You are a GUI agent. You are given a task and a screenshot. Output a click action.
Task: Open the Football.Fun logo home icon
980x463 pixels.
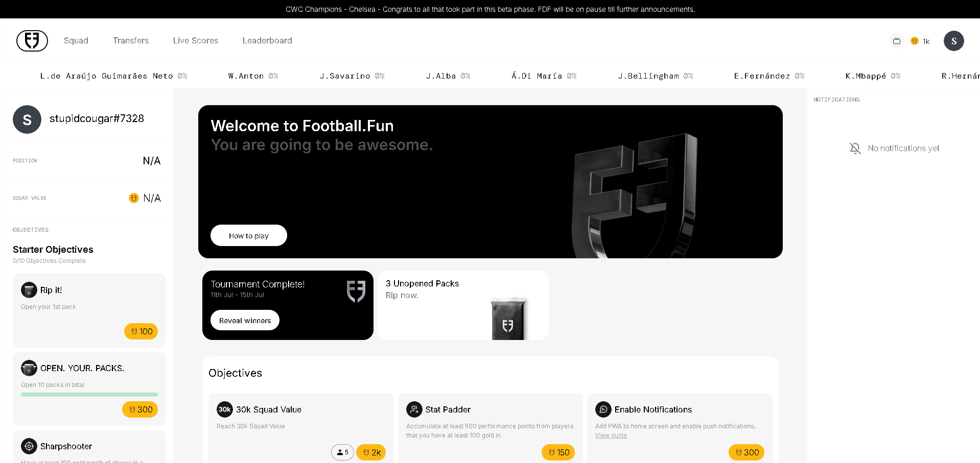[x=32, y=40]
